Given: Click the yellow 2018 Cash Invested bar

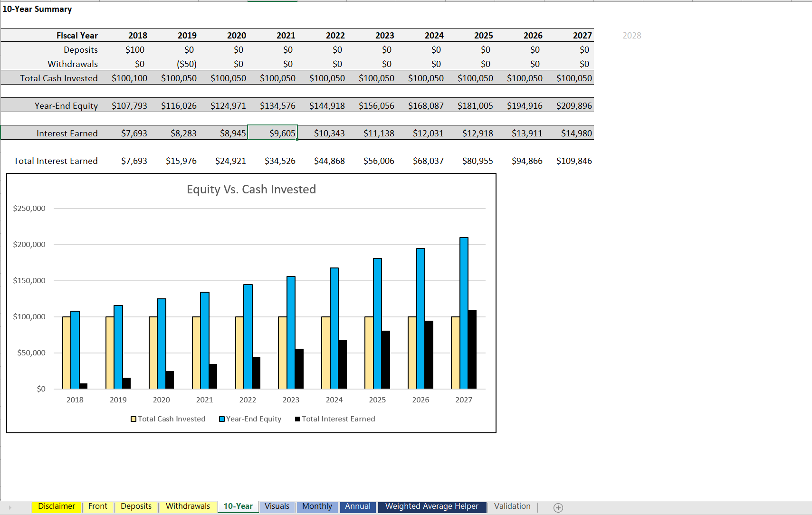Looking at the screenshot, I should pyautogui.click(x=67, y=353).
